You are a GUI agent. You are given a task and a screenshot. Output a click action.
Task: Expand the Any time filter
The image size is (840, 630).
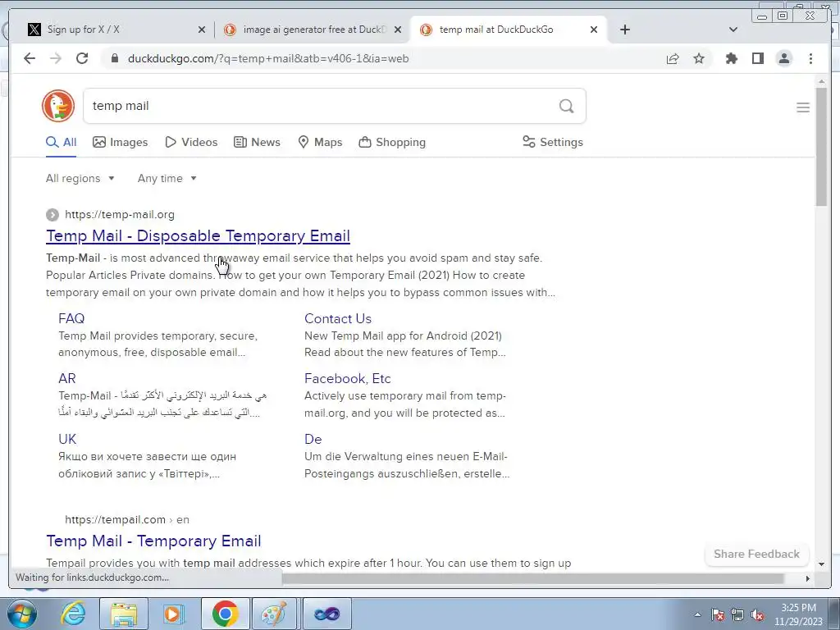pyautogui.click(x=167, y=178)
